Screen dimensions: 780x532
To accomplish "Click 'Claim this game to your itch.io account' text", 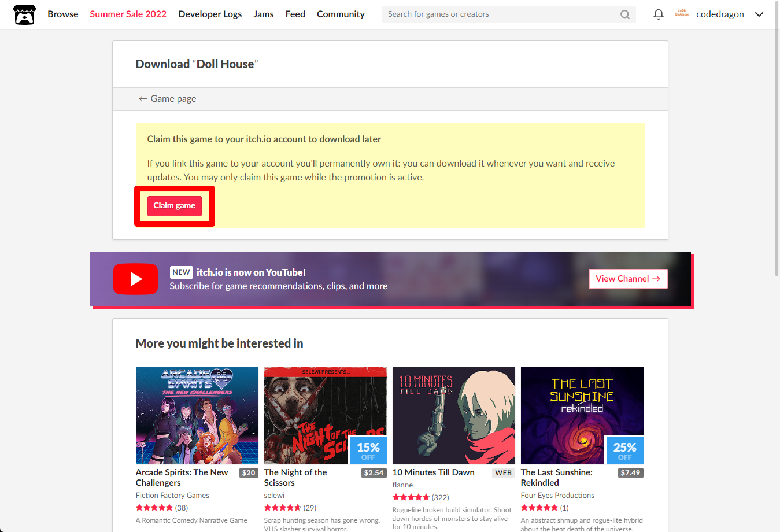I will [264, 139].
